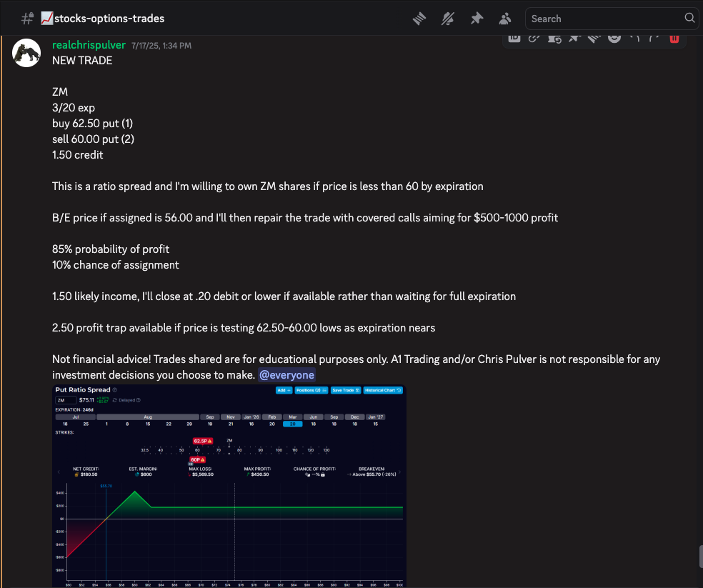Refresh the delayed ZM quote
This screenshot has height=588, width=703.
[115, 399]
